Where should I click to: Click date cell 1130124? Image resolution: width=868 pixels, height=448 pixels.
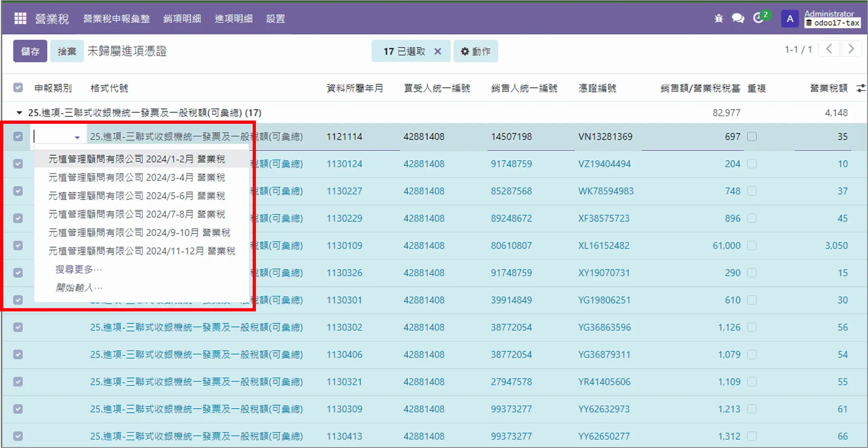tap(344, 164)
